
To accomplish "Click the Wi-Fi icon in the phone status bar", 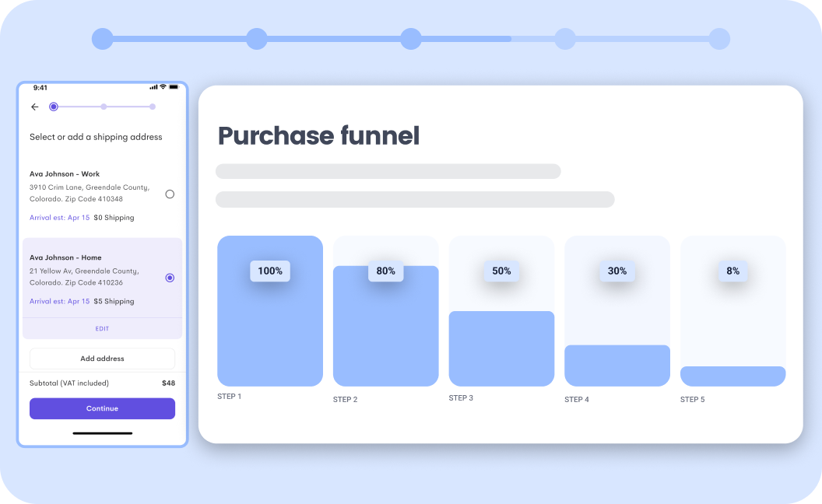I will click(162, 87).
